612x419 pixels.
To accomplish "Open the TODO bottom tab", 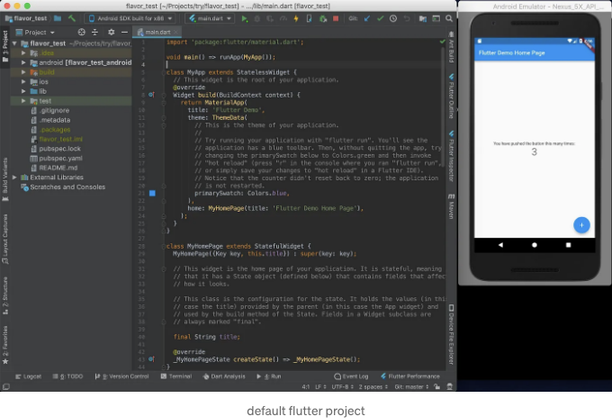I will click(x=68, y=376).
